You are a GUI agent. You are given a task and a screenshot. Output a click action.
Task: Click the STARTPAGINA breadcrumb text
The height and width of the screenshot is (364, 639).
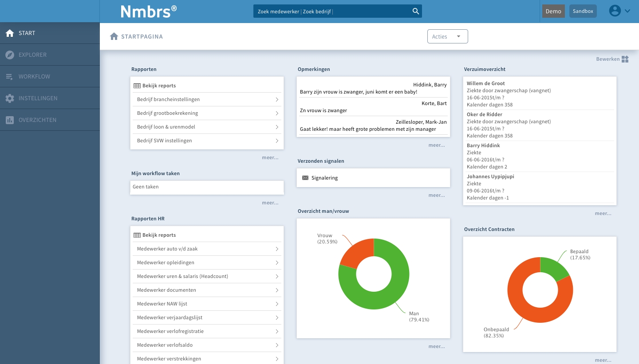coord(142,36)
